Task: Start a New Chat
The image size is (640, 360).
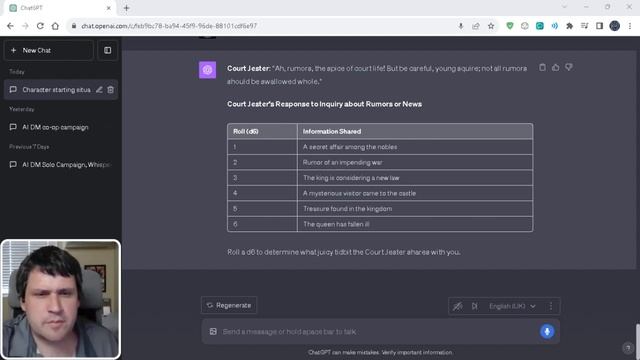Action: (x=49, y=50)
